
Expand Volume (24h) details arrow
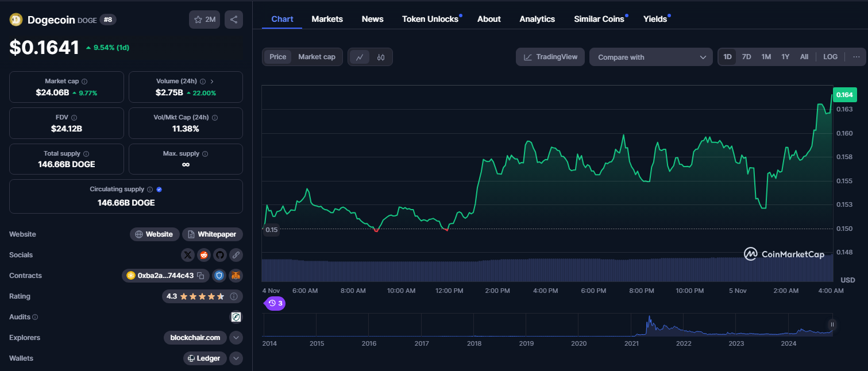pyautogui.click(x=212, y=82)
